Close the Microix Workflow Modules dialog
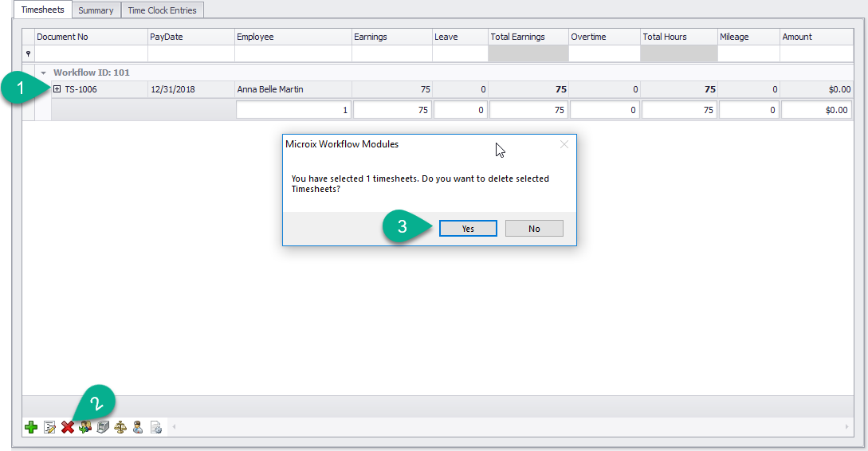This screenshot has height=451, width=868. point(564,144)
